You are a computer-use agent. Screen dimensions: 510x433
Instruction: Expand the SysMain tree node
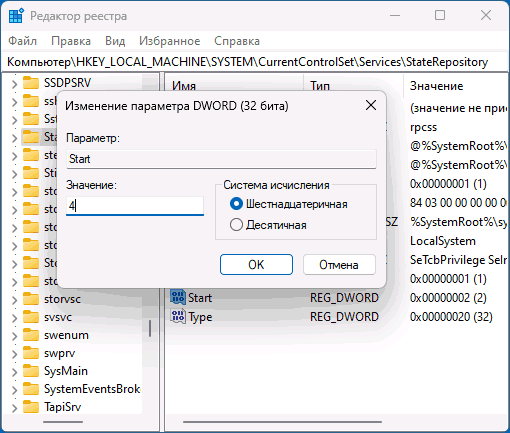point(14,371)
